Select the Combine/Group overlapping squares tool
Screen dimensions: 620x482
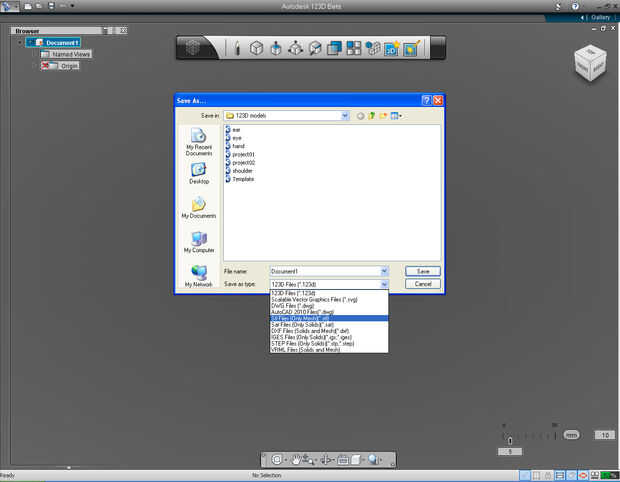coord(334,48)
